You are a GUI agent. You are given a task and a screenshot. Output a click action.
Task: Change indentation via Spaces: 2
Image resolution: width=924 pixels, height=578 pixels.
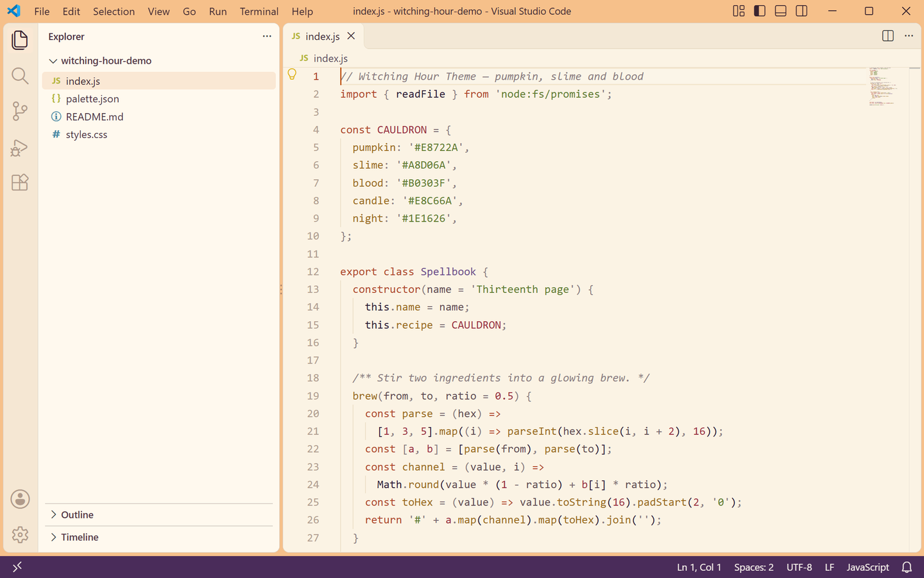tap(754, 567)
